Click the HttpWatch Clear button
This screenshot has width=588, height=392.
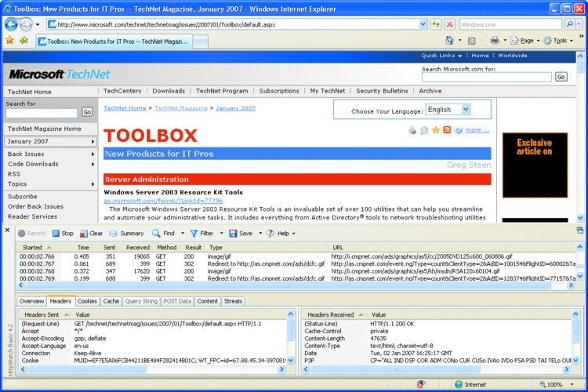click(x=91, y=234)
